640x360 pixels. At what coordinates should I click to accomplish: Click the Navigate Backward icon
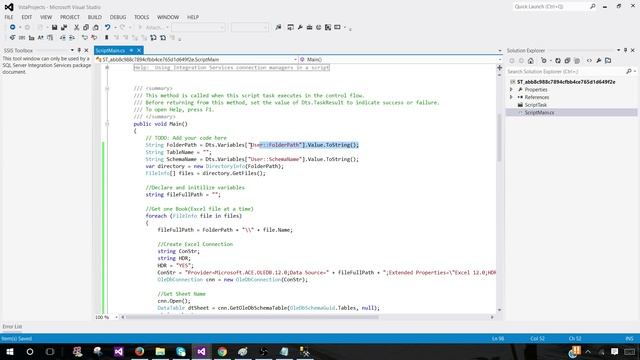tap(13, 27)
